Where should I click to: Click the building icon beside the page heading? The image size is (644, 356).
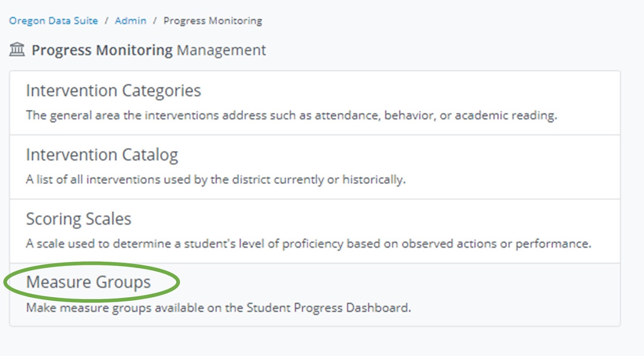[17, 49]
